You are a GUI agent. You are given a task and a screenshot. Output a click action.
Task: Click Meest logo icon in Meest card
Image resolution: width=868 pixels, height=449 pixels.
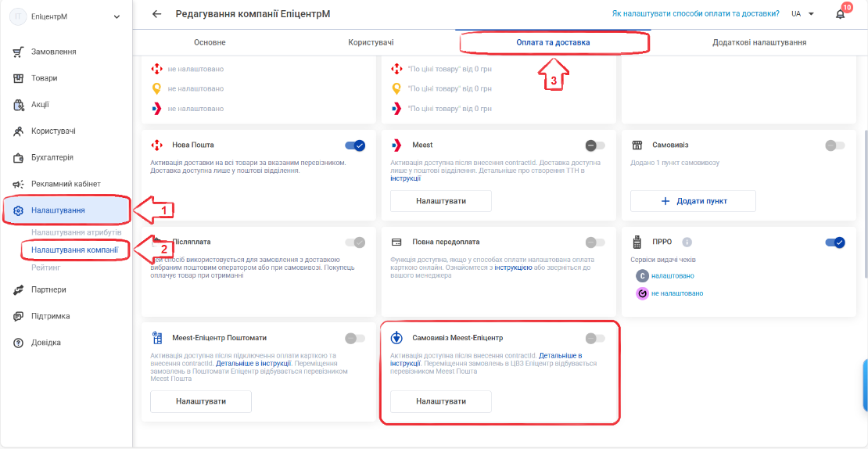[x=396, y=145]
